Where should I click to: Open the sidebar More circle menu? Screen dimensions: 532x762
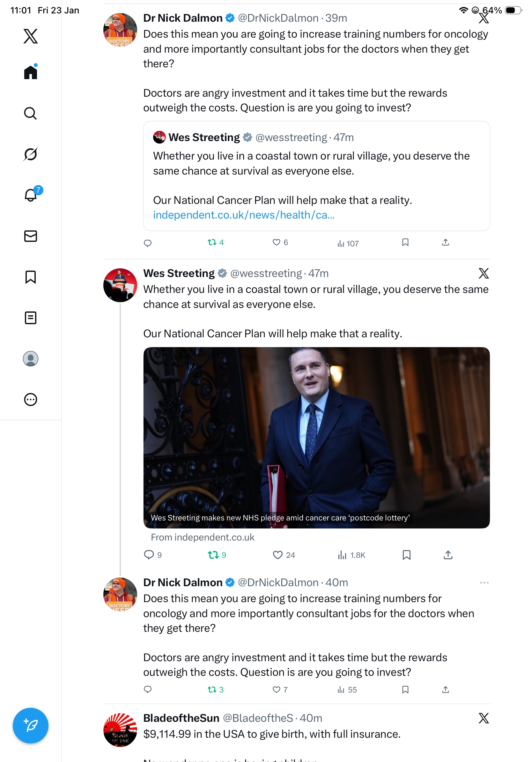click(31, 399)
